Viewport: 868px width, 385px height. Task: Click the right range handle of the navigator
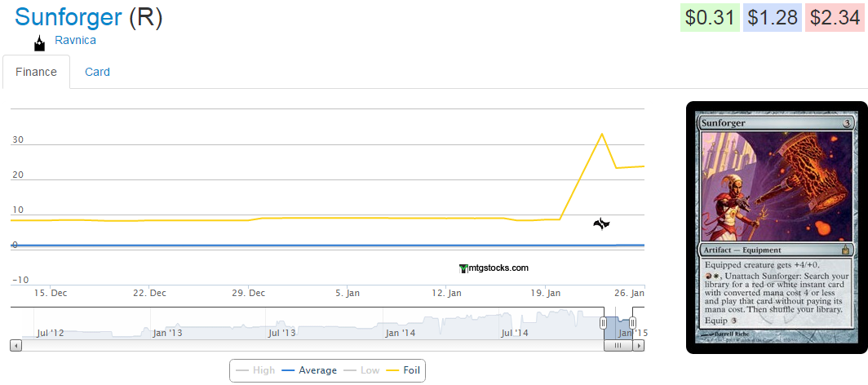[x=632, y=323]
